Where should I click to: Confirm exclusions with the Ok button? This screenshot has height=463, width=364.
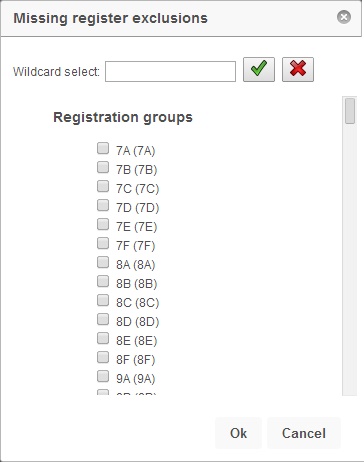(x=238, y=433)
